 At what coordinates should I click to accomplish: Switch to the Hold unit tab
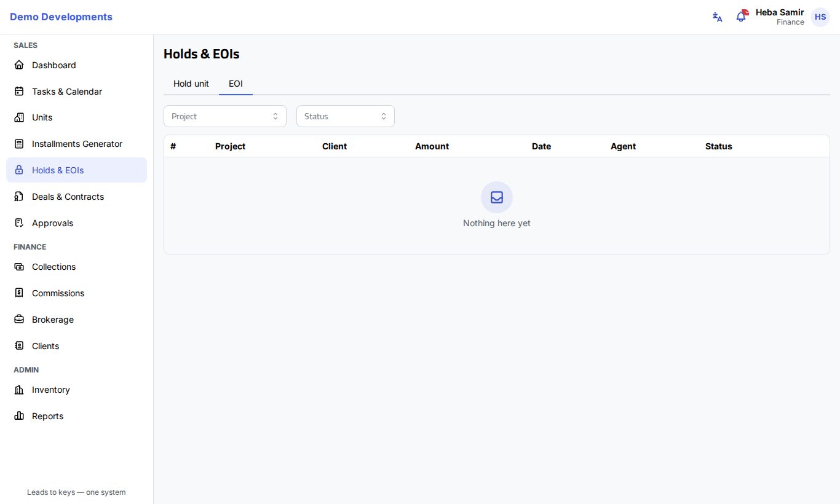(x=191, y=84)
